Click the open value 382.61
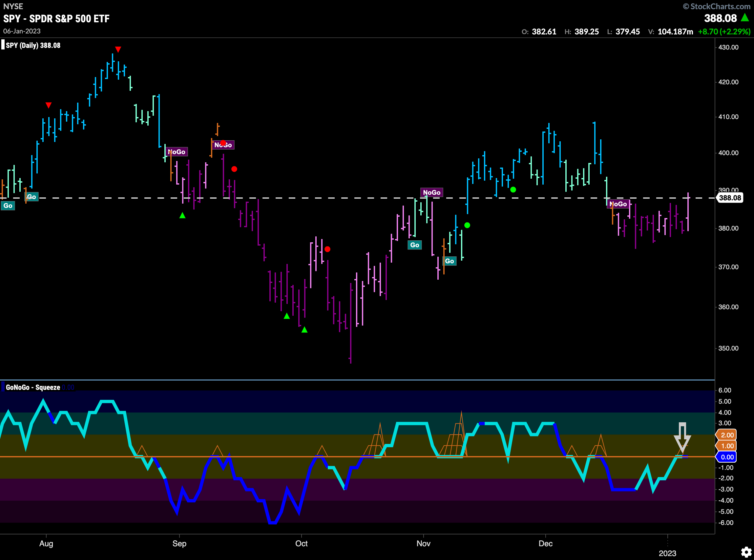This screenshot has height=560, width=754. pos(544,31)
